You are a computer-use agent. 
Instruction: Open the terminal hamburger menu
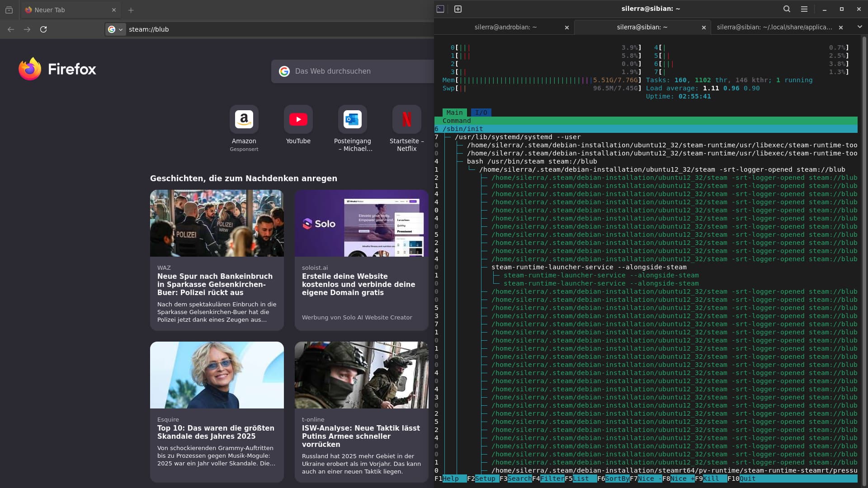tap(804, 9)
